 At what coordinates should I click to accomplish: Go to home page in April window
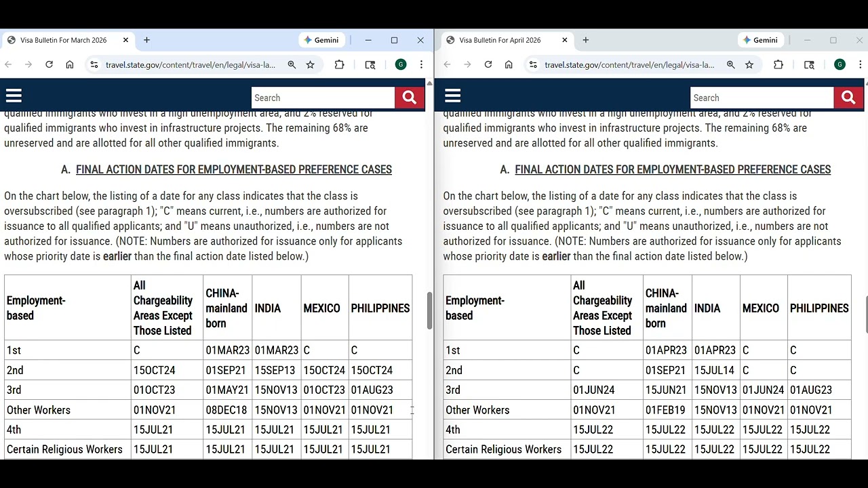pos(509,64)
